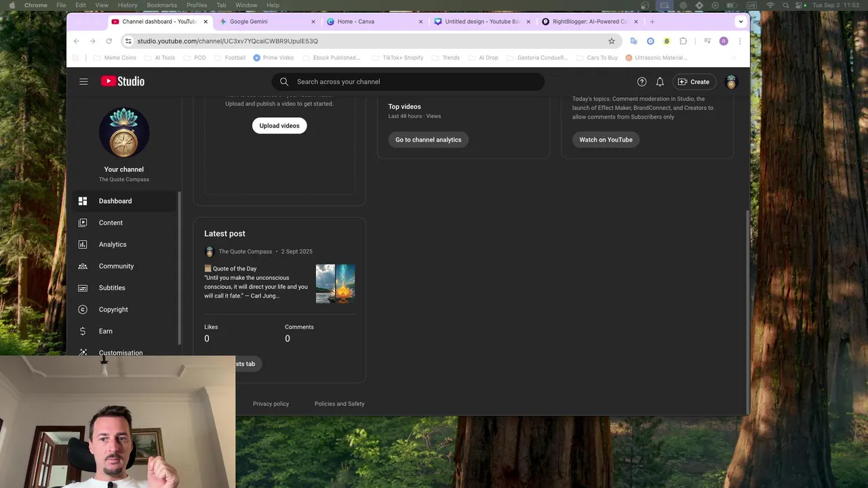The image size is (868, 488).
Task: Click the Wi-Fi icon in the menu bar
Action: [770, 5]
